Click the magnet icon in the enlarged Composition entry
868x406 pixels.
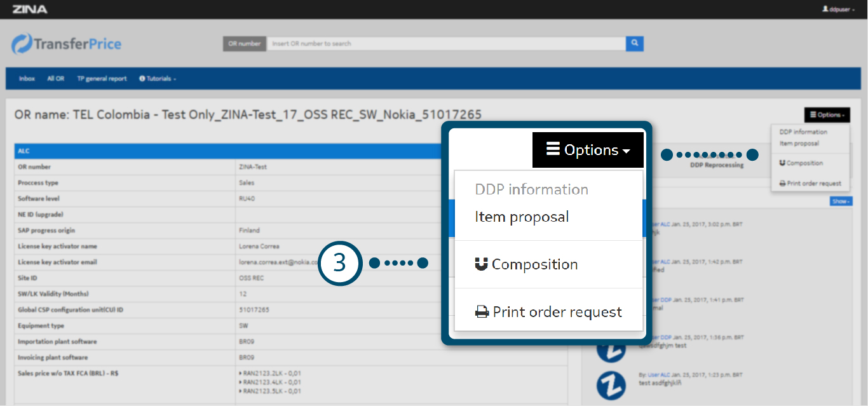[482, 264]
